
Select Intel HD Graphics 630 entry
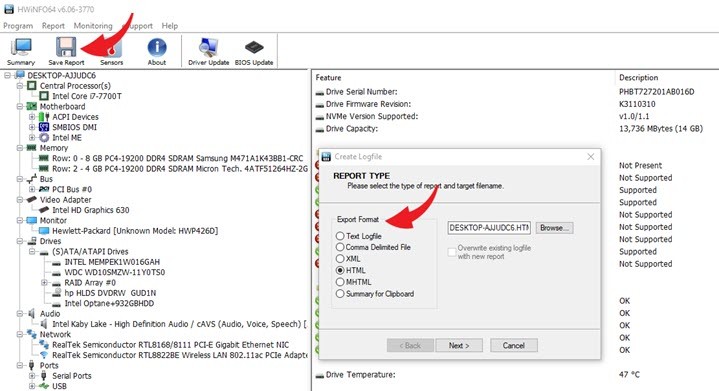(91, 210)
